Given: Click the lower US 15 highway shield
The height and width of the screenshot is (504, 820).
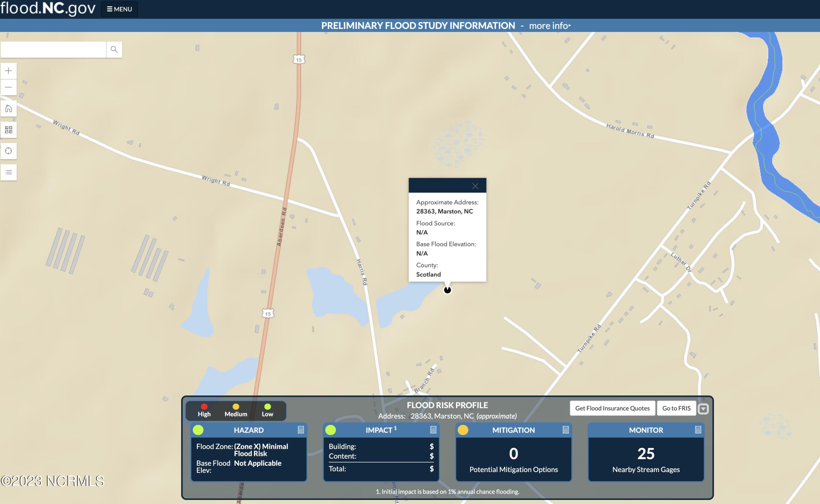Looking at the screenshot, I should pyautogui.click(x=268, y=313).
